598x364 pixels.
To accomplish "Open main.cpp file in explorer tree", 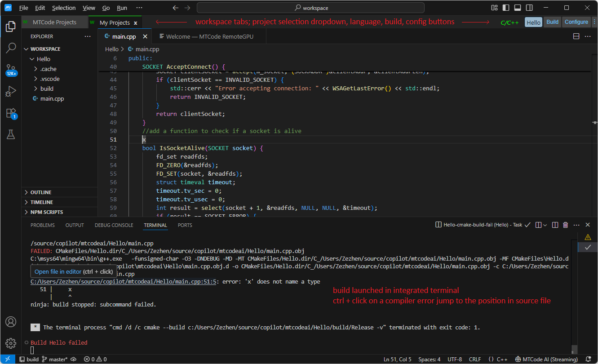I will (x=59, y=98).
